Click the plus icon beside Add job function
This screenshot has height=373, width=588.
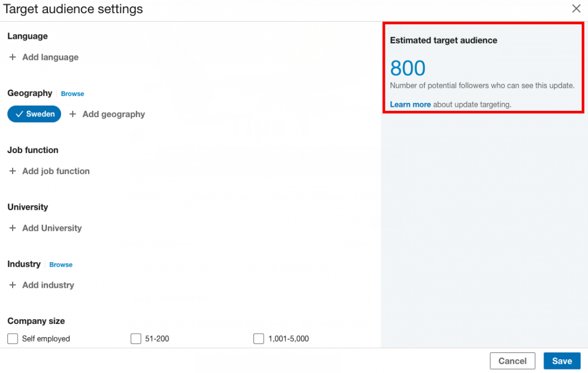(x=13, y=171)
